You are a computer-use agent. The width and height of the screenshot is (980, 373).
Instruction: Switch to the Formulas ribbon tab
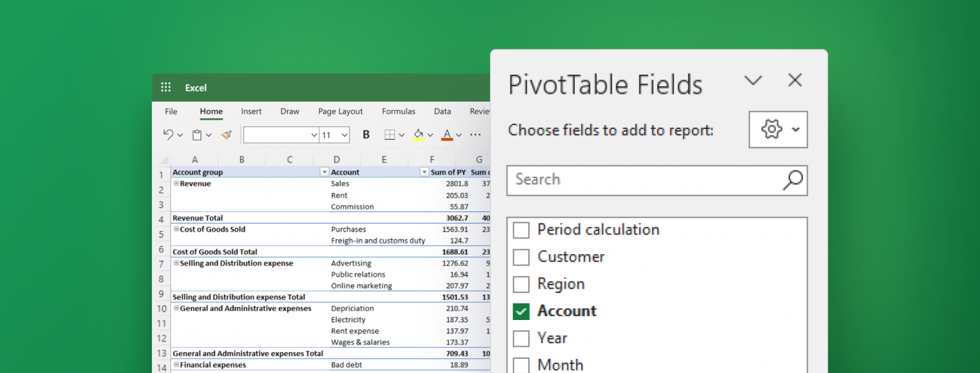[399, 111]
